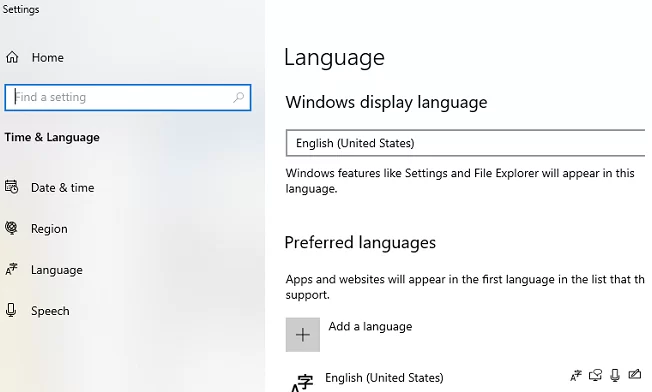Click the speech recognition microphone feature icon

pyautogui.click(x=615, y=375)
